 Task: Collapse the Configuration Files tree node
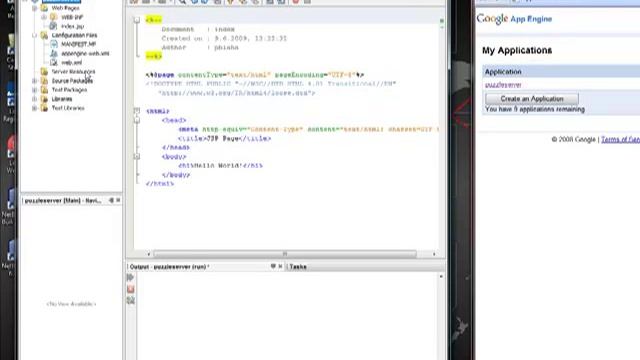(x=35, y=36)
